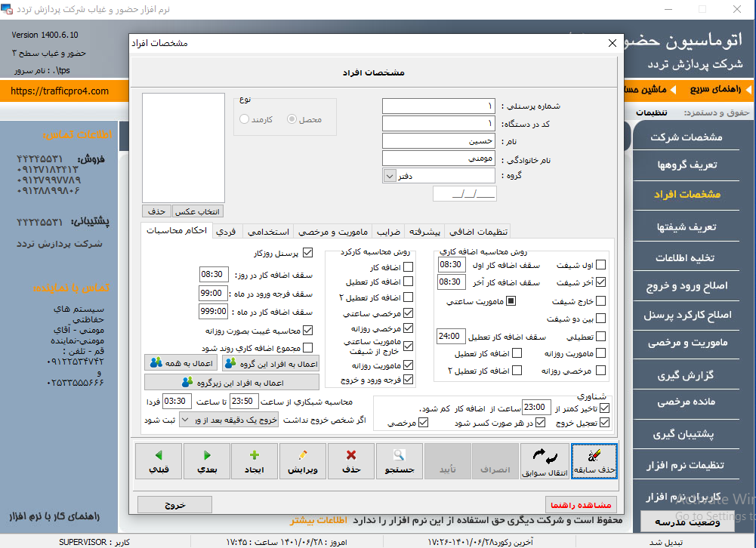Open جستجو (search) magnifier button
Viewport: 756px width, 548px height.
click(399, 462)
